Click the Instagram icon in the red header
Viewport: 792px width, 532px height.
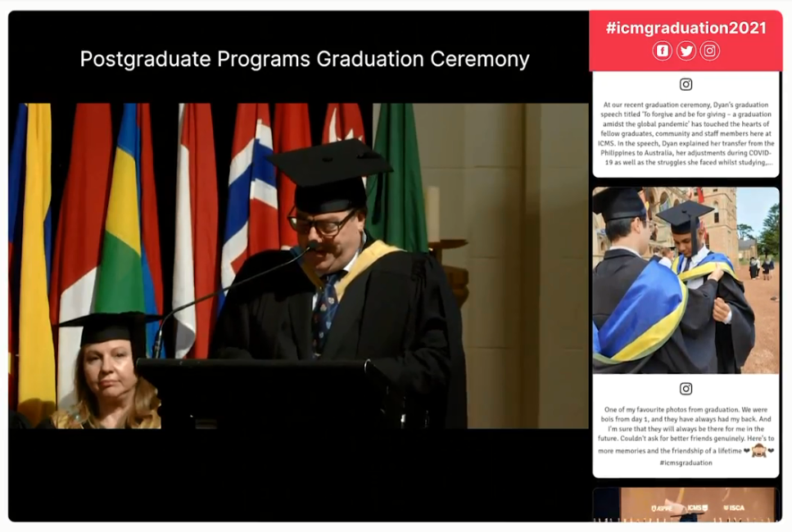coord(710,51)
